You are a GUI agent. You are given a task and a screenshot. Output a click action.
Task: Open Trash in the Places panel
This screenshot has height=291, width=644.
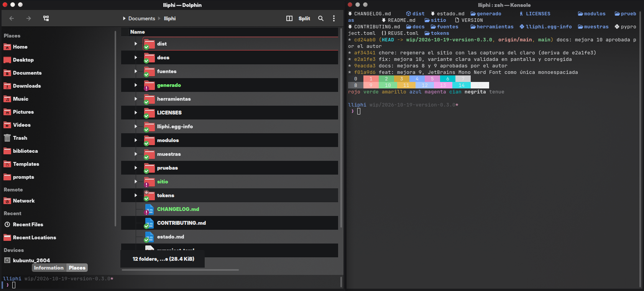[x=20, y=138]
